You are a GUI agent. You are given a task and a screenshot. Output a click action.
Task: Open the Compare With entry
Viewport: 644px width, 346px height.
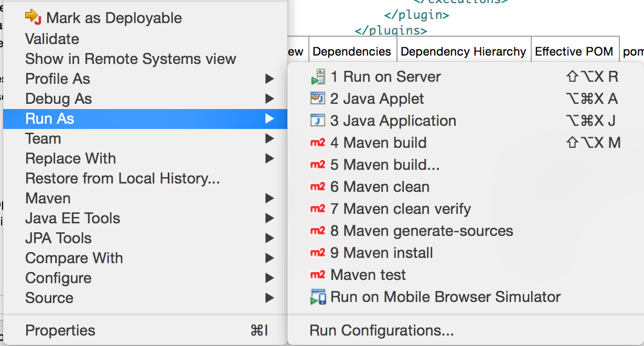[x=145, y=258]
